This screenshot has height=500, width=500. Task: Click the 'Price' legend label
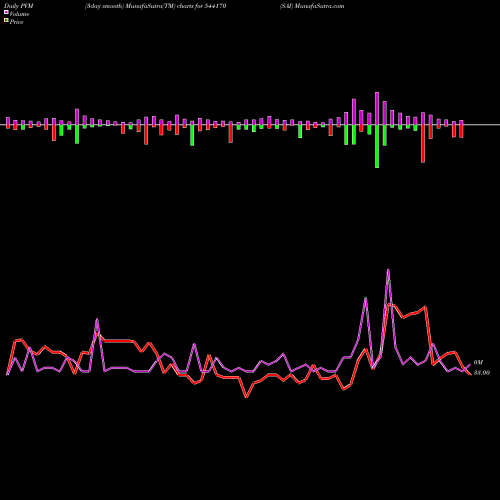click(16, 22)
